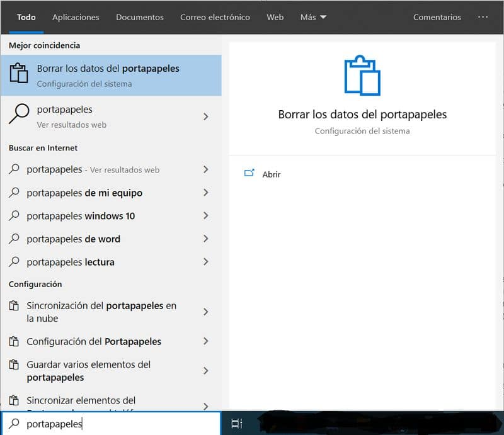Select the Documentos tab
This screenshot has height=435, width=504.
coord(139,18)
